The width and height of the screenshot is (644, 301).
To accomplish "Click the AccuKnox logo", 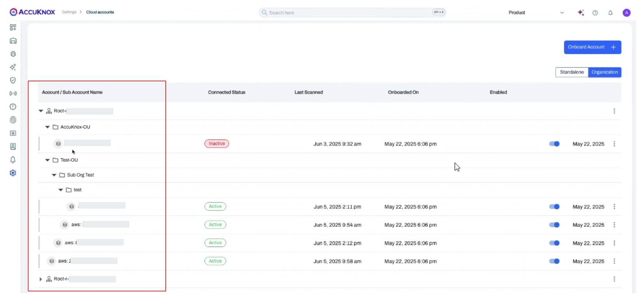I will [x=32, y=12].
